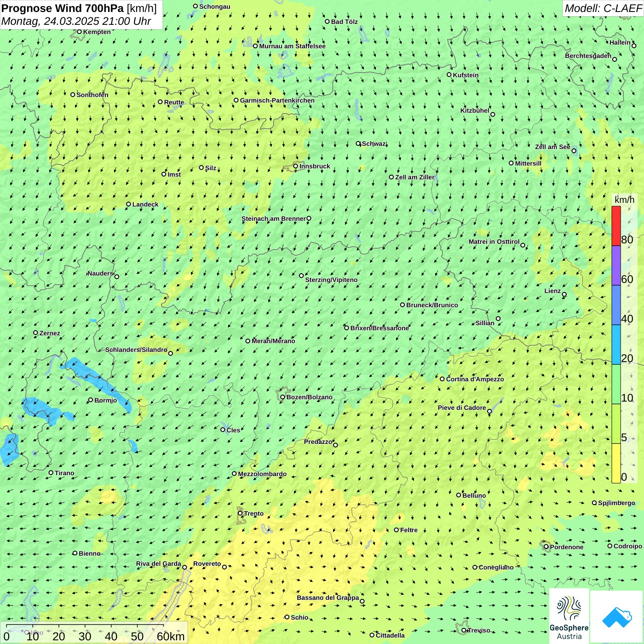Click the 'Codroipo' label
The height and width of the screenshot is (644, 644).
pos(627,546)
